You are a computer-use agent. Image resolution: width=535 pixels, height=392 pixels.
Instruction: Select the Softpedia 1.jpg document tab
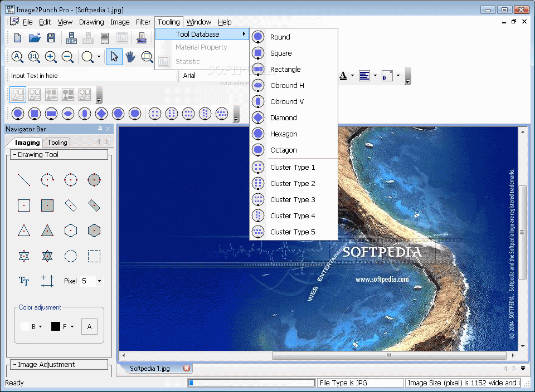[x=150, y=368]
